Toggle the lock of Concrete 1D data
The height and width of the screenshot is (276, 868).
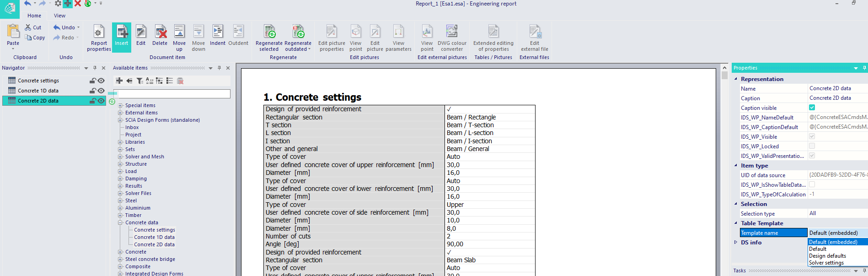coord(93,91)
